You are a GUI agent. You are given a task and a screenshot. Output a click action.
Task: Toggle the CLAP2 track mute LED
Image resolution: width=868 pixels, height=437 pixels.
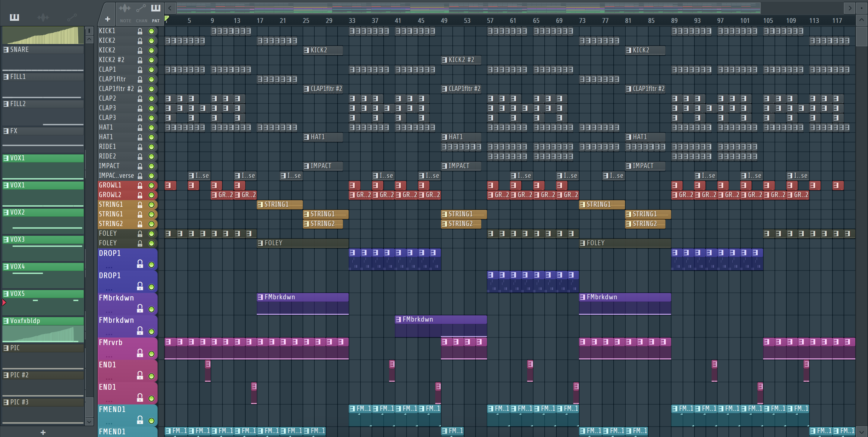[152, 99]
